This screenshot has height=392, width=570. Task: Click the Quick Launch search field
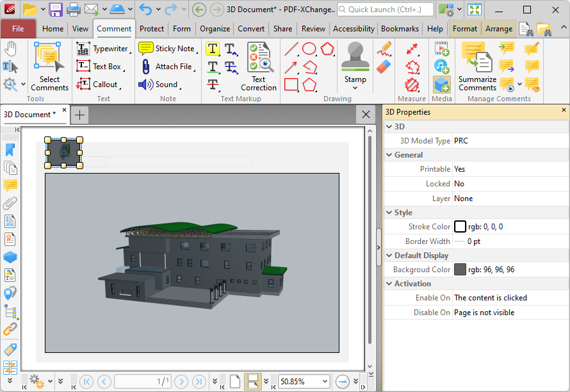pyautogui.click(x=386, y=10)
